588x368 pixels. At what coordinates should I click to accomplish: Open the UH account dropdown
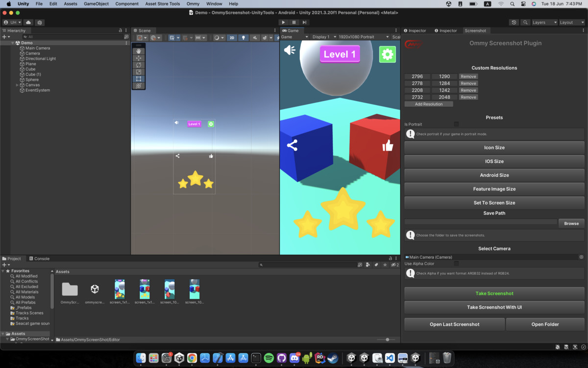(x=12, y=22)
